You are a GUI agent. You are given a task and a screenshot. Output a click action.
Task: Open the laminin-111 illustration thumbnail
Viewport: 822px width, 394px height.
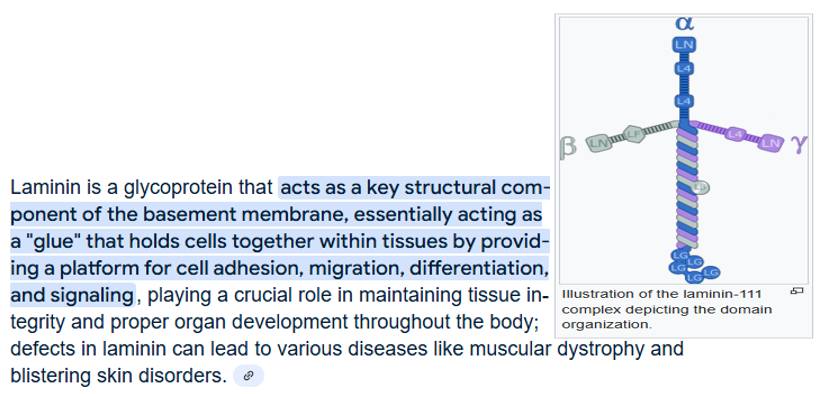(685, 151)
